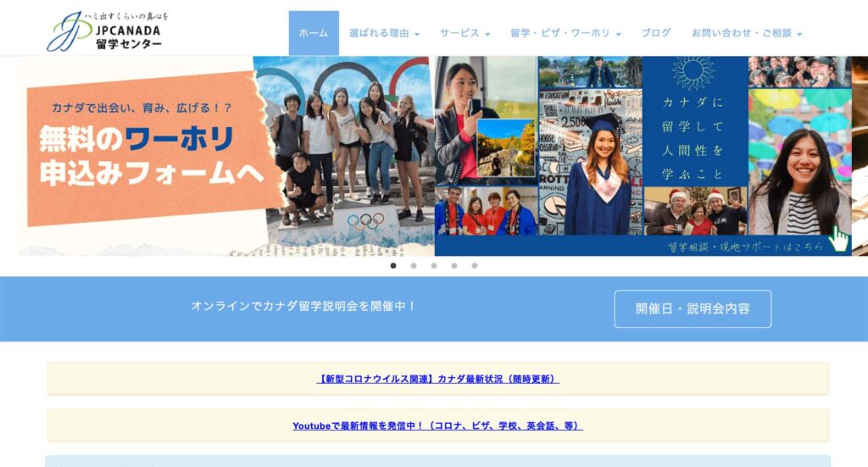Open the サービス dropdown menu
Screen dimensions: 868x467
[465, 33]
